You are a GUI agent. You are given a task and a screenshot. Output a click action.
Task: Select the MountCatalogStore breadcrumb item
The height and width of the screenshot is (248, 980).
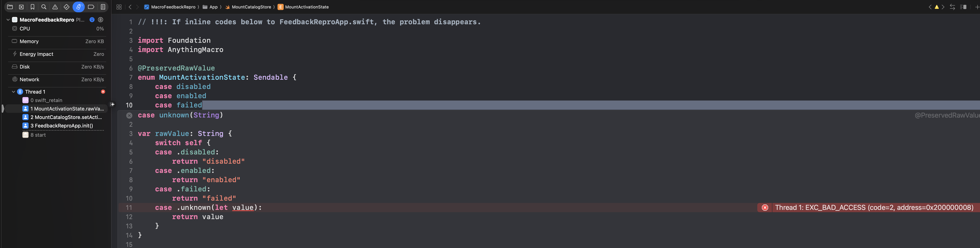pos(251,7)
